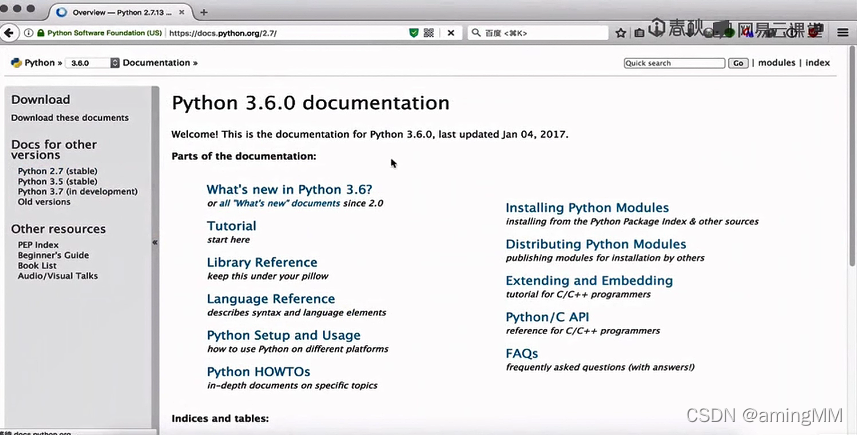Screen dimensions: 857x435
Task: Click the Documentation breadcrumb link
Action: [x=156, y=63]
